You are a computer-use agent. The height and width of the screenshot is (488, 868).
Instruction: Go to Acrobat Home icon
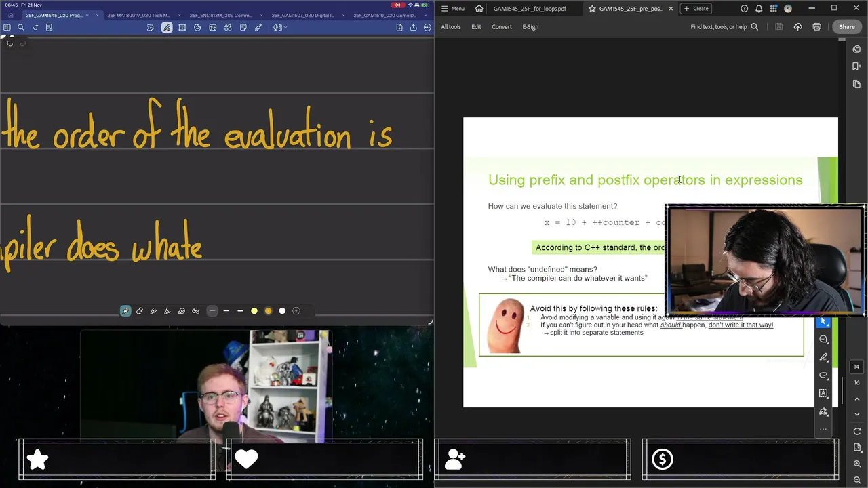479,8
